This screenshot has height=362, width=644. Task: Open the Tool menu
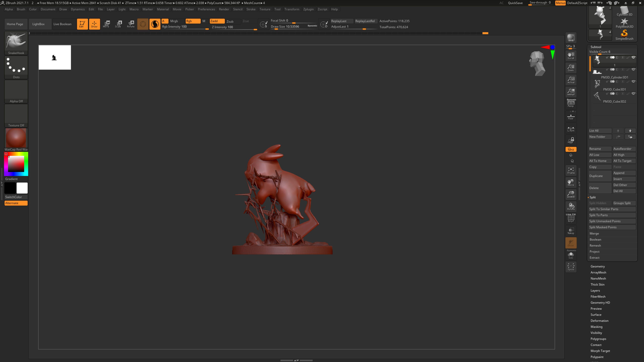(277, 9)
